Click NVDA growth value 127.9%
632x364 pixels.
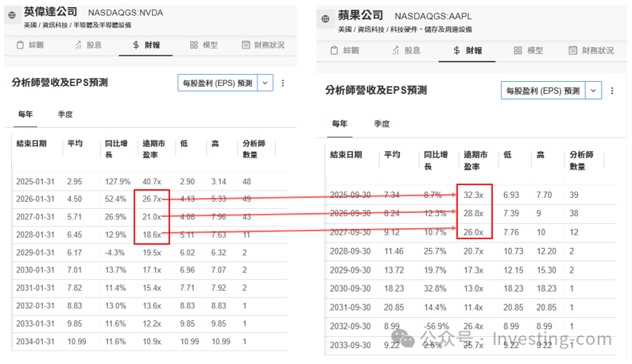pyautogui.click(x=118, y=181)
